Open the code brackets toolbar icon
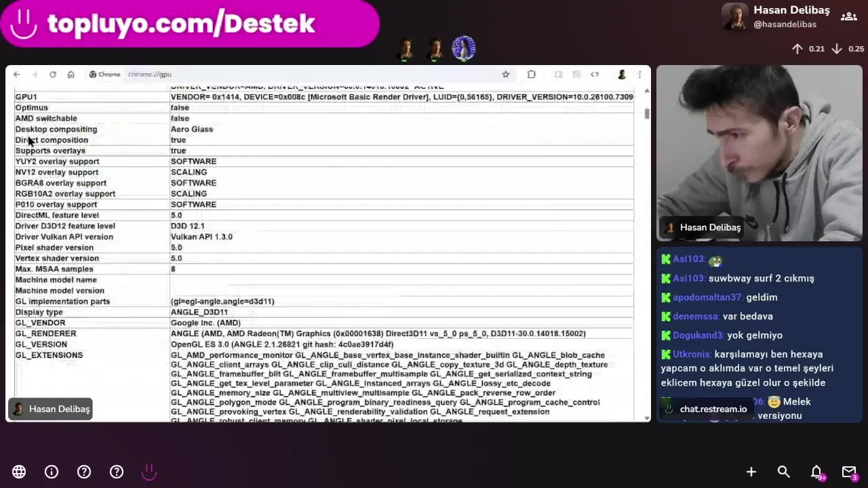The image size is (868, 488). click(595, 75)
